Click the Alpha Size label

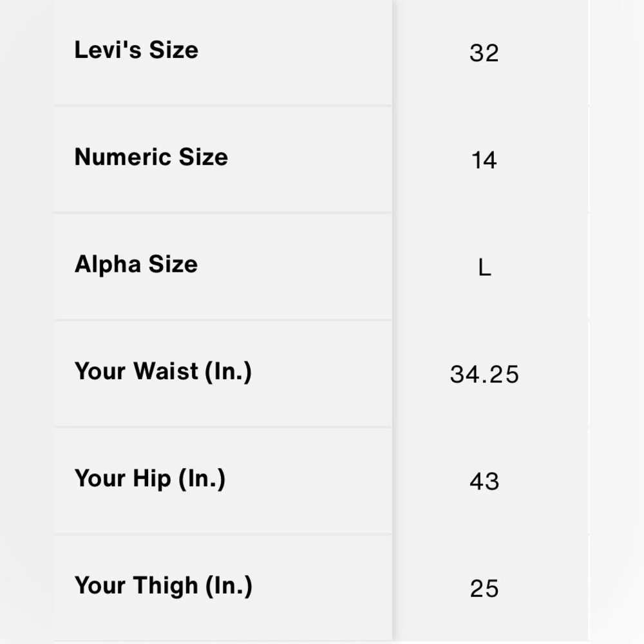(136, 264)
